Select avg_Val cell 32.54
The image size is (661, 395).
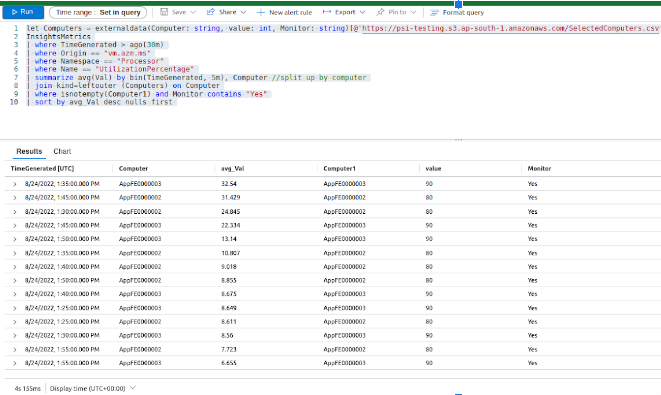coord(229,184)
